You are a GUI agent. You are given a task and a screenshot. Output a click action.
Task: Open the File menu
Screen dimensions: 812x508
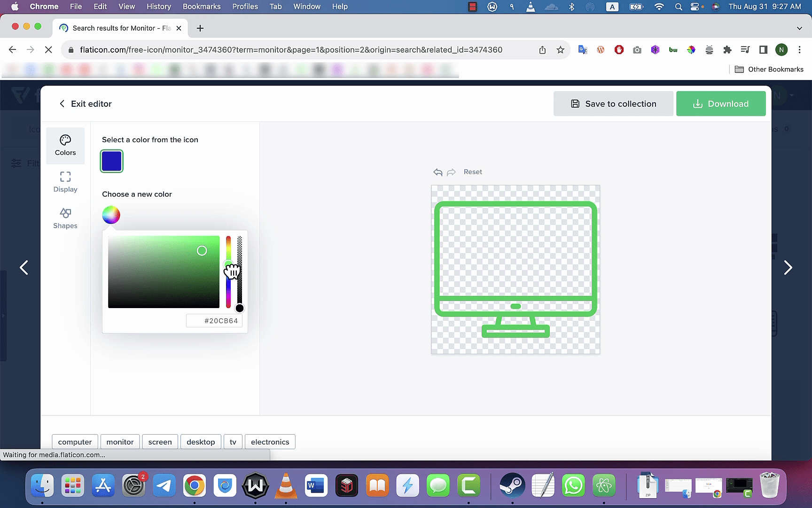point(76,7)
